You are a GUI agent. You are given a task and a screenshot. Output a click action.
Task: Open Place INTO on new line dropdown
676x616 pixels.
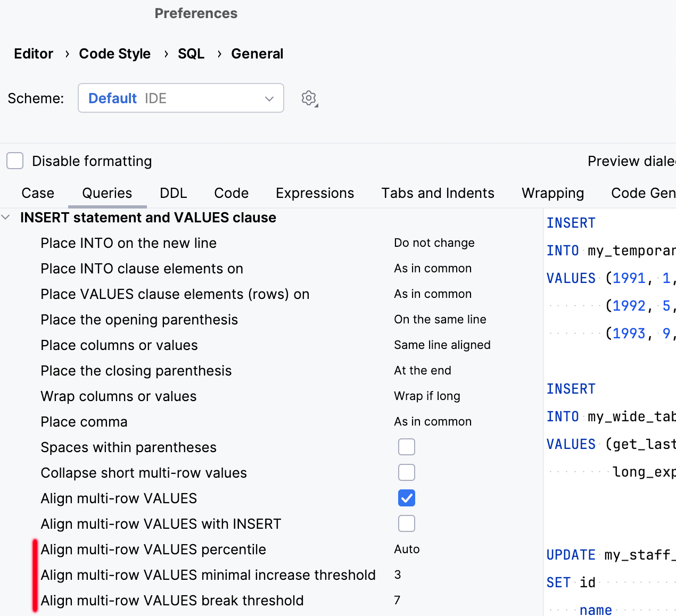click(434, 243)
